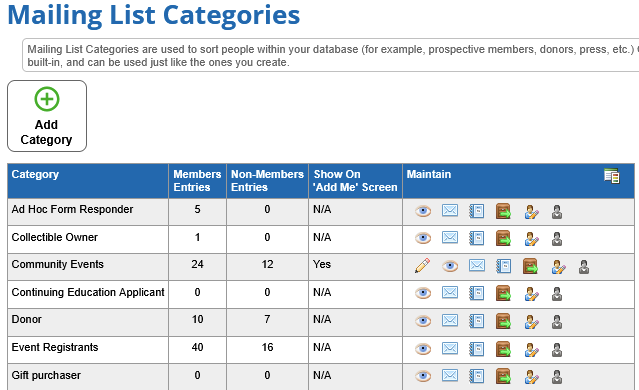The width and height of the screenshot is (639, 390).
Task: Email Continuing Education Applicant list
Action: coord(450,292)
